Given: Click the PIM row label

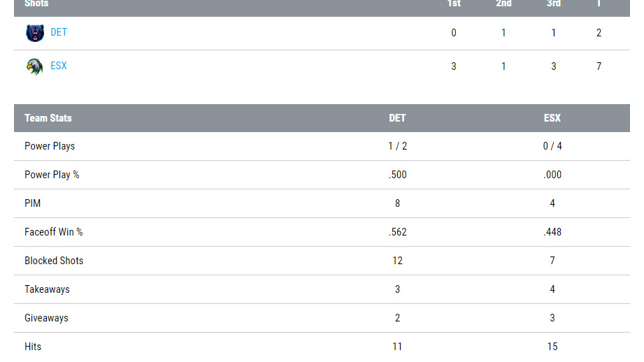Looking at the screenshot, I should [33, 203].
